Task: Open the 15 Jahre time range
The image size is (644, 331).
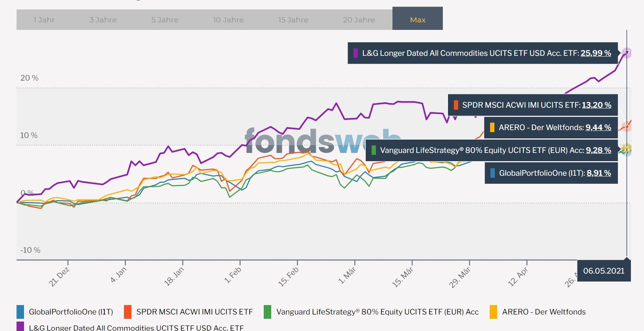Action: point(293,20)
